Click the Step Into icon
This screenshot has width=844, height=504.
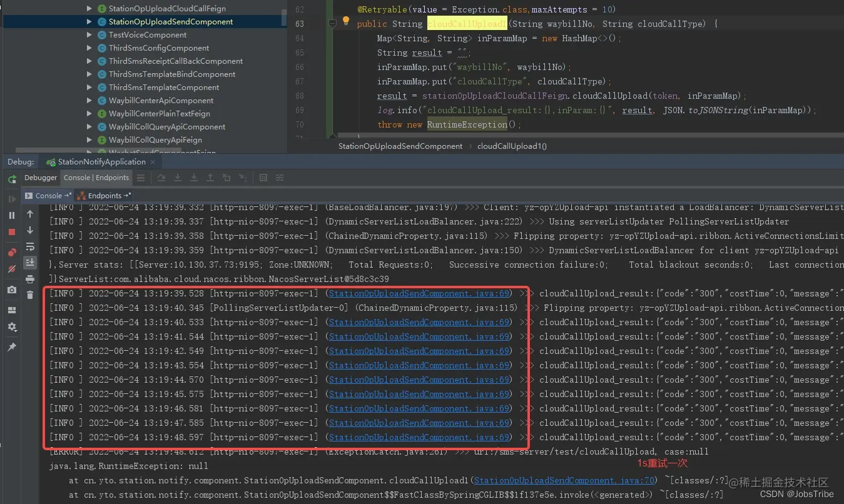pyautogui.click(x=178, y=178)
